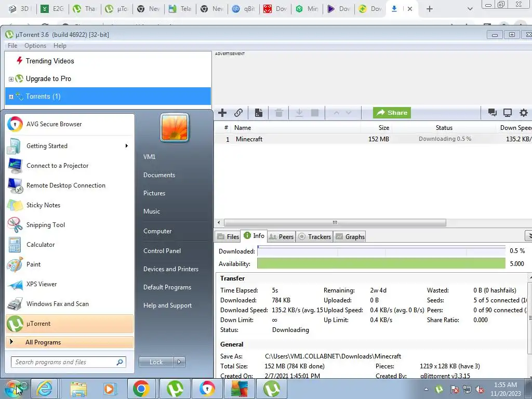Click the Downloaded progress bar
Image resolution: width=532 pixels, height=399 pixels.
coord(381,251)
